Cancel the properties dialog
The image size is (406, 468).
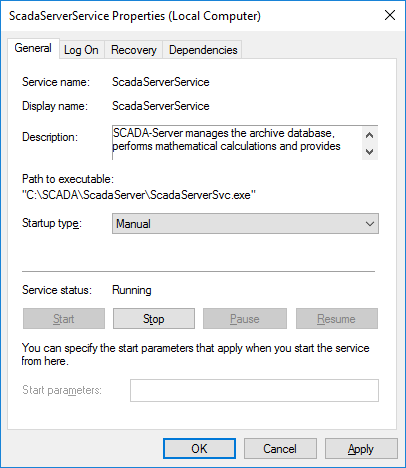pos(280,449)
